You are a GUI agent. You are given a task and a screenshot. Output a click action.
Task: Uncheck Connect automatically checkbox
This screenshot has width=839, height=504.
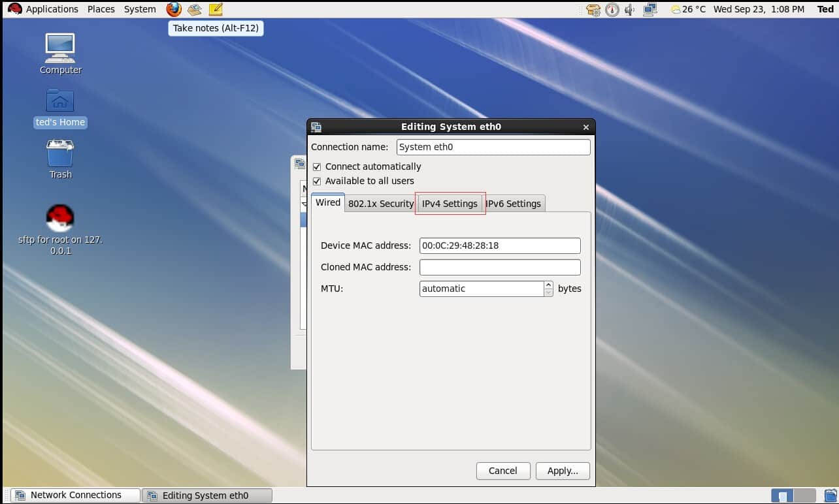point(317,166)
